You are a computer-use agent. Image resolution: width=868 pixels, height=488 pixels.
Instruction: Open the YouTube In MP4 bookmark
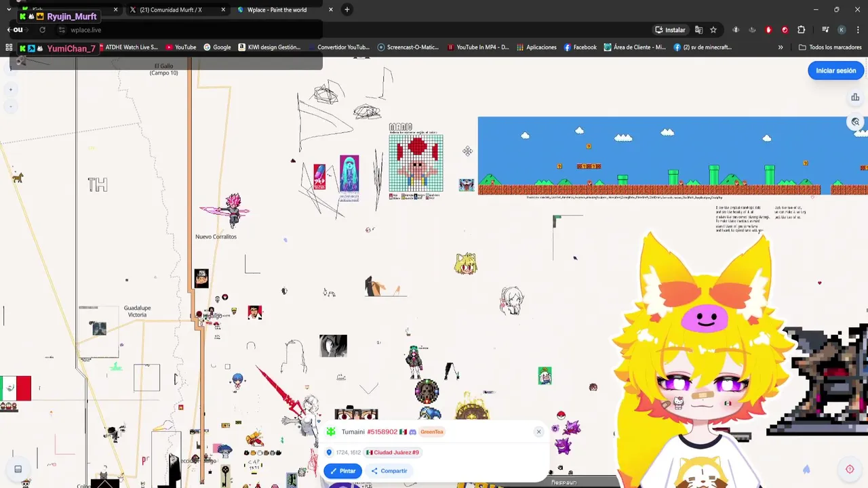point(478,47)
